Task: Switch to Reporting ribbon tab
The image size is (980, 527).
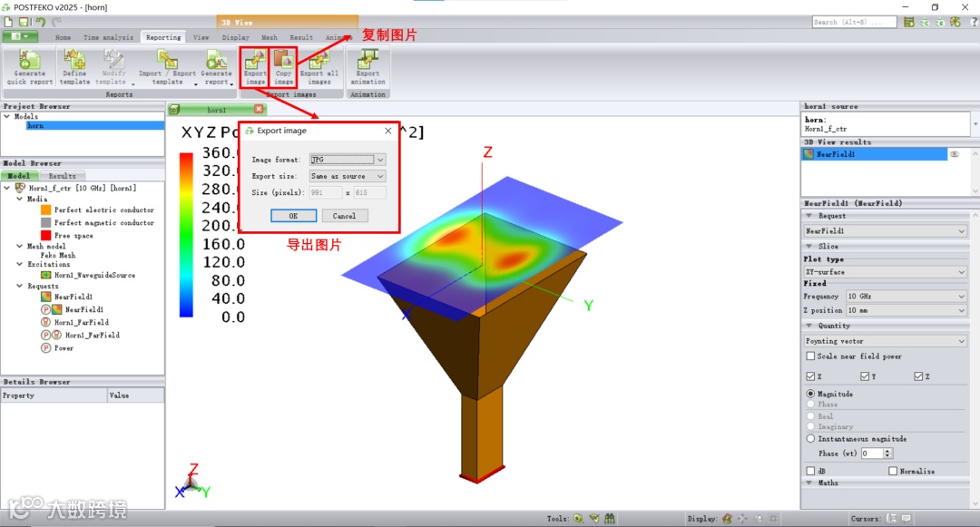Action: pyautogui.click(x=163, y=37)
